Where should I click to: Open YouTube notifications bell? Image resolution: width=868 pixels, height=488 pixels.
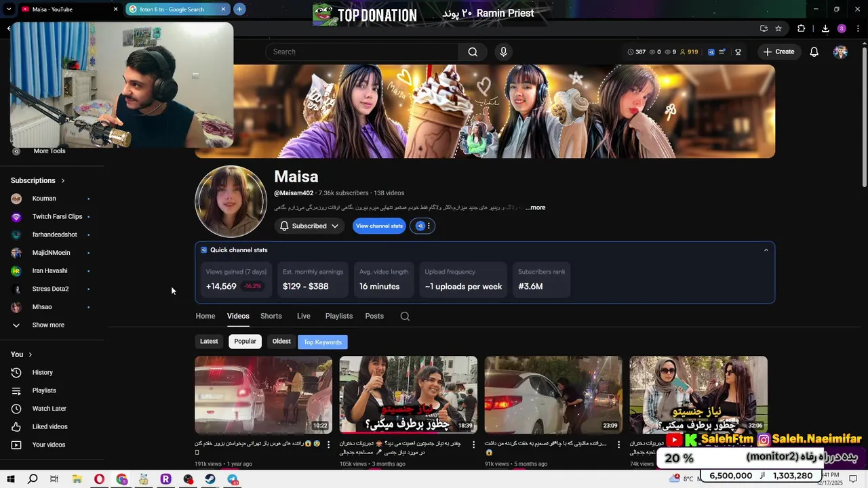point(814,52)
